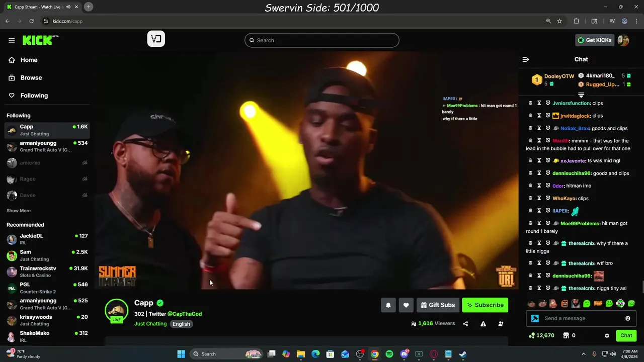Expand the leaderboard with the chevron handle
The image size is (644, 362).
(581, 95)
